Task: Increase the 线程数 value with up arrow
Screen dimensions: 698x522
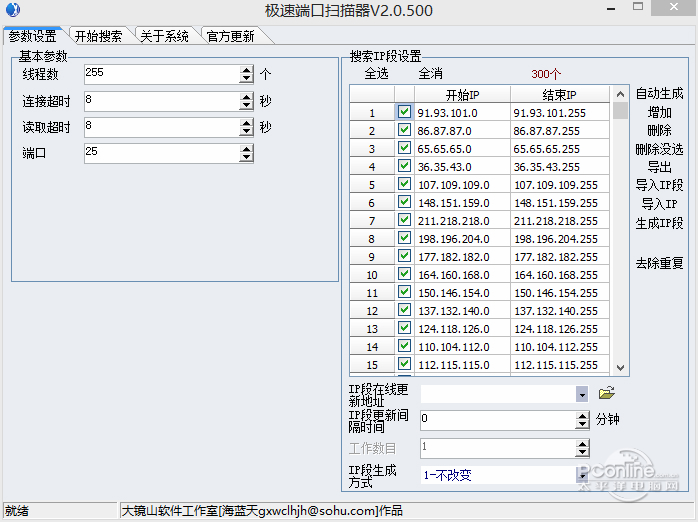Action: click(x=246, y=70)
